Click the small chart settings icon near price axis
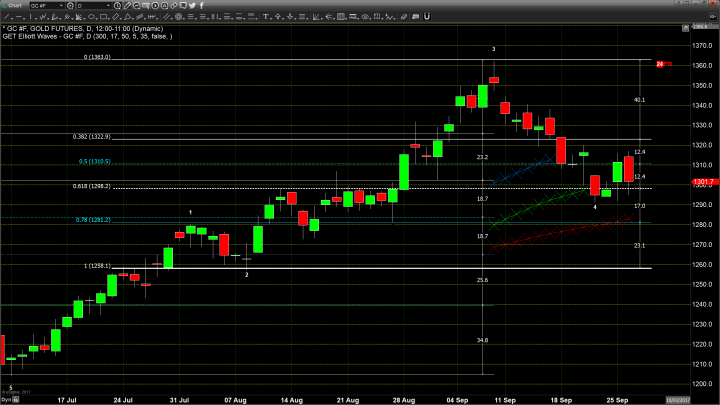The width and height of the screenshot is (720, 405). click(x=686, y=28)
